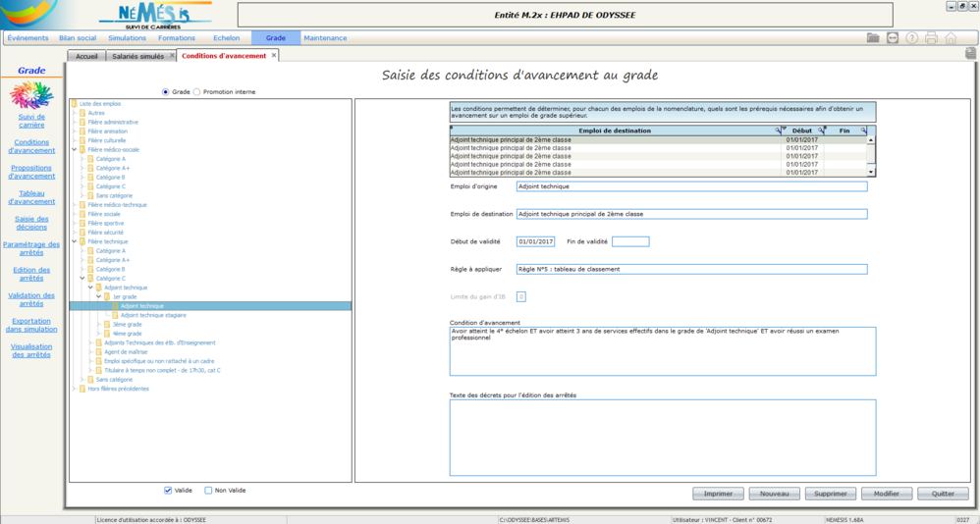Click the folder icon in top toolbar
The width and height of the screenshot is (980, 524).
point(873,38)
